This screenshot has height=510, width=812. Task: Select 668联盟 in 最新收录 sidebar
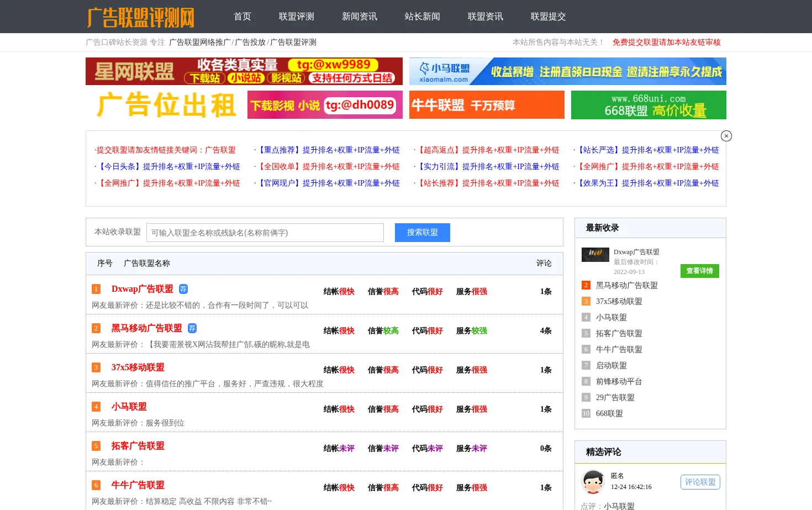pos(609,414)
